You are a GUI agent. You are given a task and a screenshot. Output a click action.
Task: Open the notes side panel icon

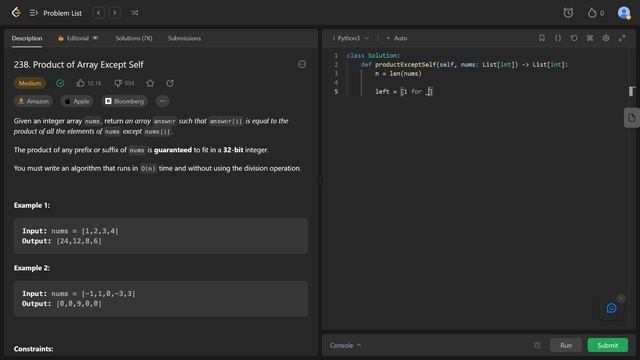631,118
